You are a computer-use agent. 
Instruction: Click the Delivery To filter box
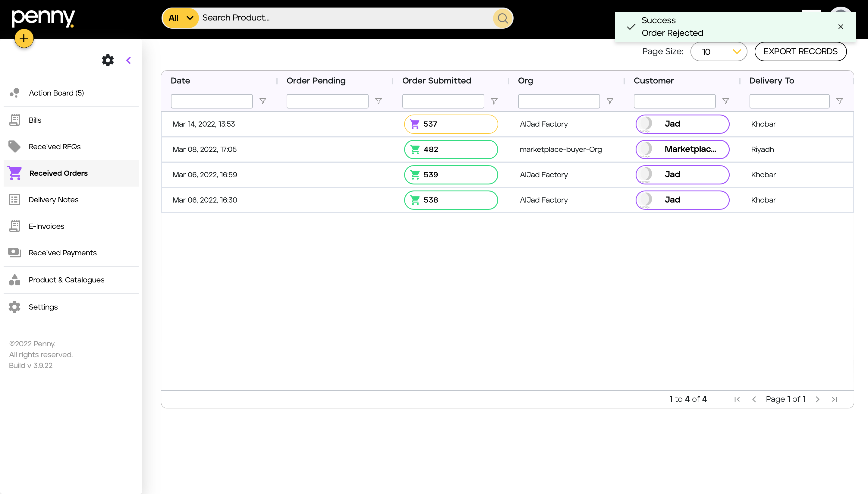pos(789,101)
